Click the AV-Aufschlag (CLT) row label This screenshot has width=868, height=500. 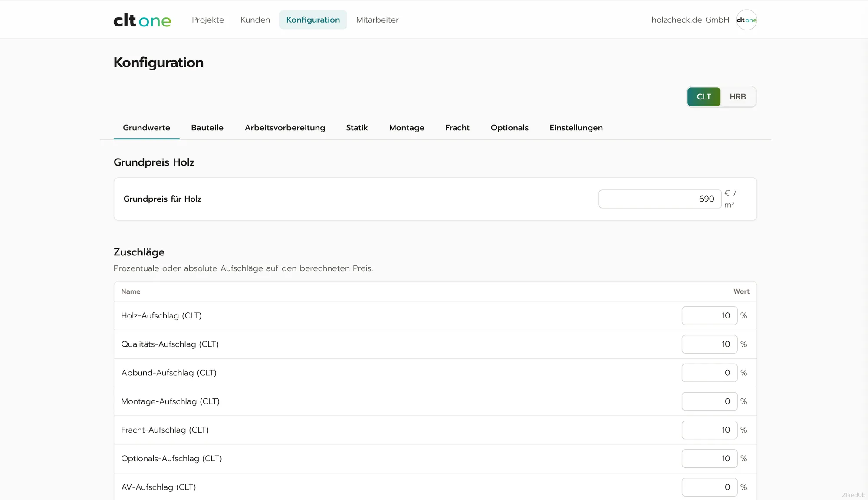(x=158, y=487)
